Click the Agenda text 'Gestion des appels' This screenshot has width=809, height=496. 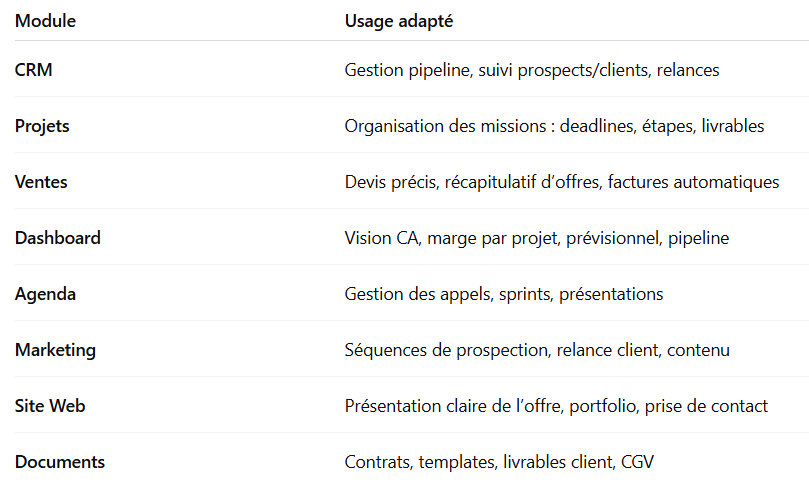[409, 294]
